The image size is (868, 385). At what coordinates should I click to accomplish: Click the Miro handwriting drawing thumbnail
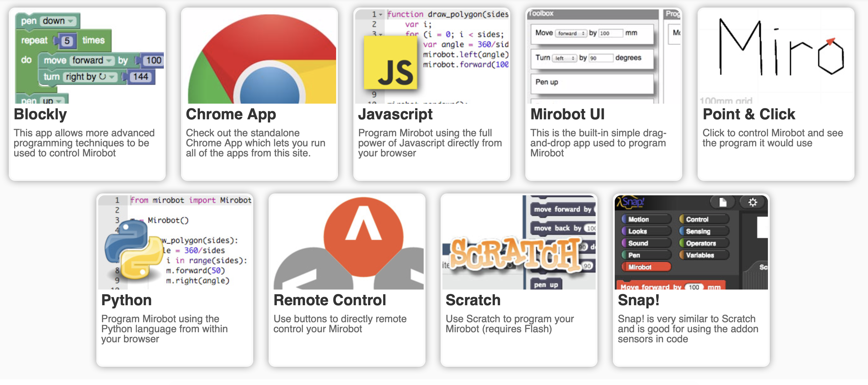click(776, 57)
